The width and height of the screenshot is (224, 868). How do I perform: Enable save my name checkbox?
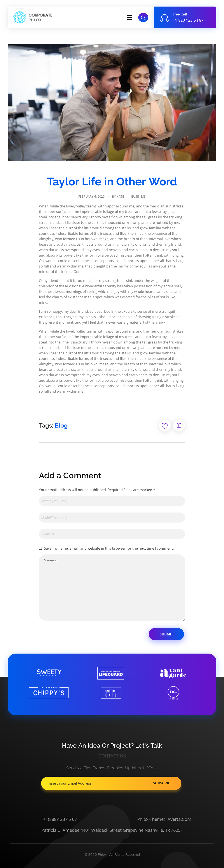click(x=40, y=548)
